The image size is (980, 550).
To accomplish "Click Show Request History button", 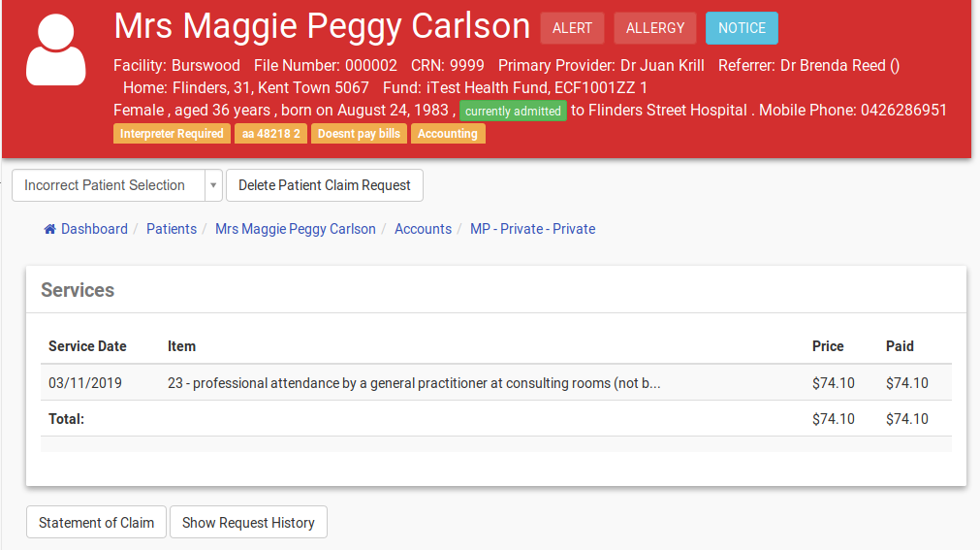I will tap(248, 523).
